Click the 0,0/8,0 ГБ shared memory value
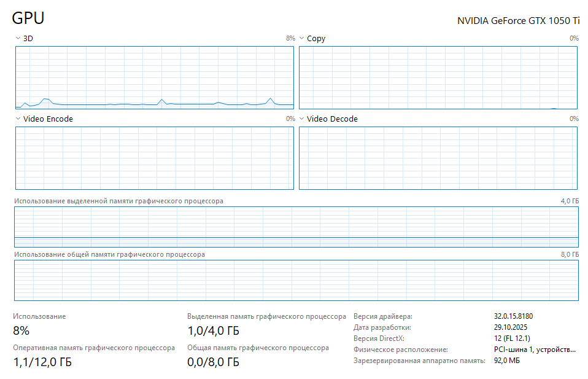The image size is (588, 379). [x=213, y=362]
